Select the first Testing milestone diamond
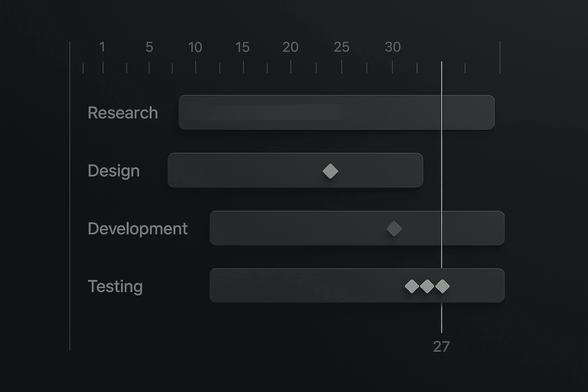The image size is (588, 392). pyautogui.click(x=412, y=286)
